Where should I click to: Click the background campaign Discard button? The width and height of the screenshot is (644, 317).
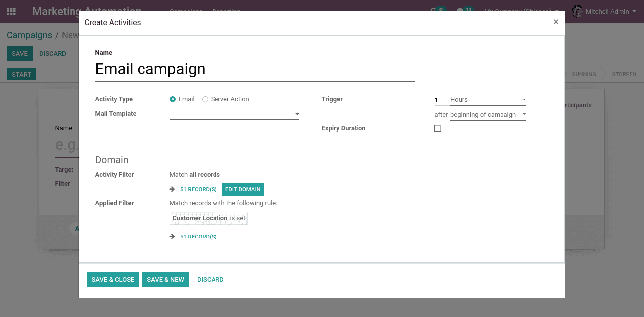(53, 53)
